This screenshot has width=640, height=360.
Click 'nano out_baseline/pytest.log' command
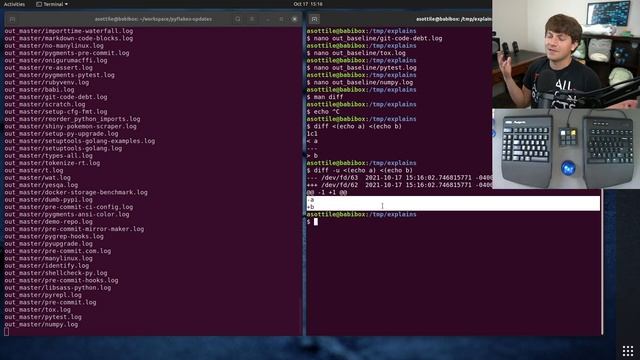(x=365, y=68)
